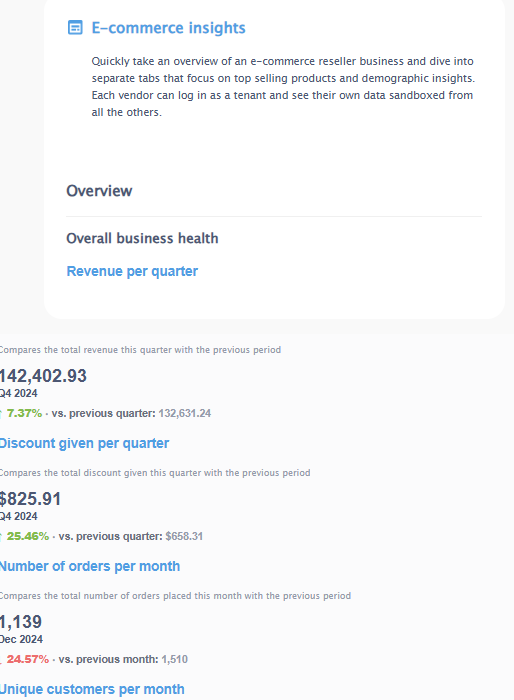Click the dashboard icon beside E-commerce insights

pos(75,28)
